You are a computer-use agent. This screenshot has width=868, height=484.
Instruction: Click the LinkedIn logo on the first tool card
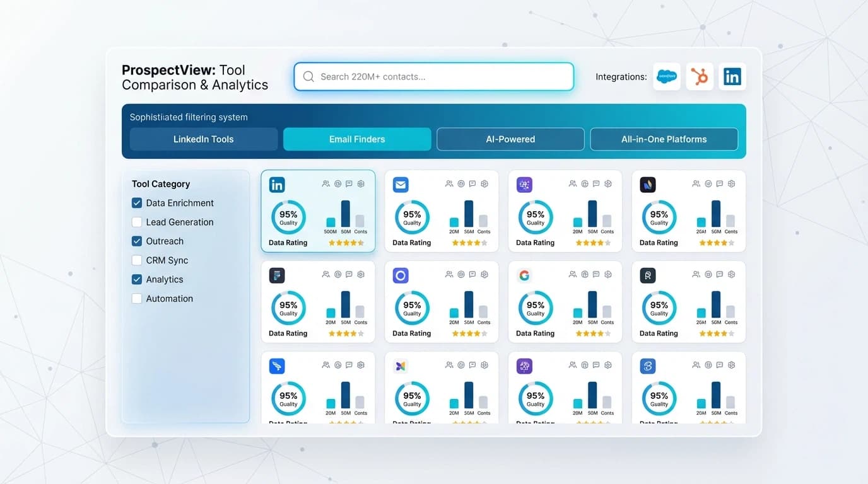tap(277, 184)
